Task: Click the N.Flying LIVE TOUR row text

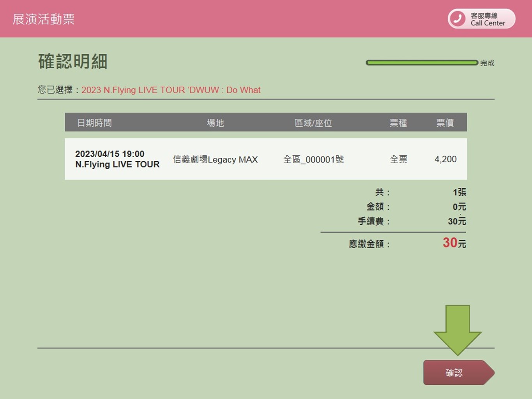Action: tap(117, 164)
